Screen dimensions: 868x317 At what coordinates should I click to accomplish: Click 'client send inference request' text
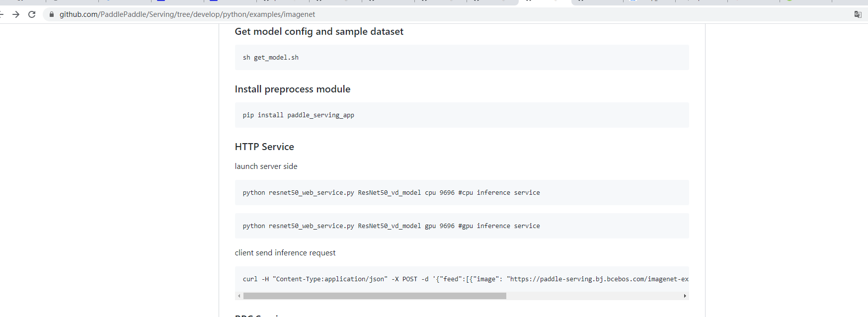(x=285, y=253)
